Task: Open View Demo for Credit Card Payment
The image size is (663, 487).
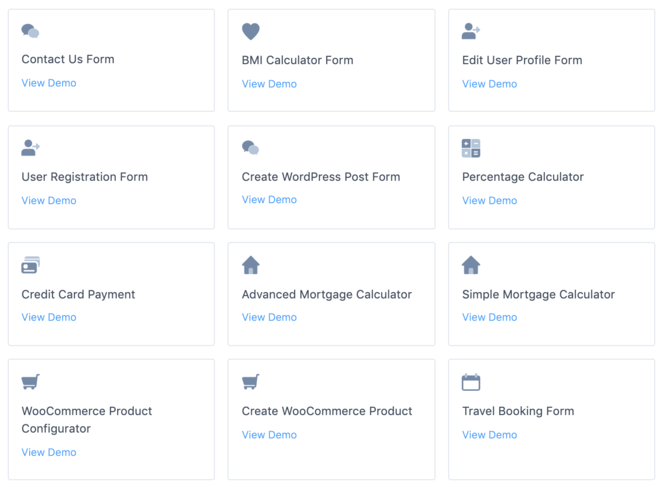Action: (49, 317)
